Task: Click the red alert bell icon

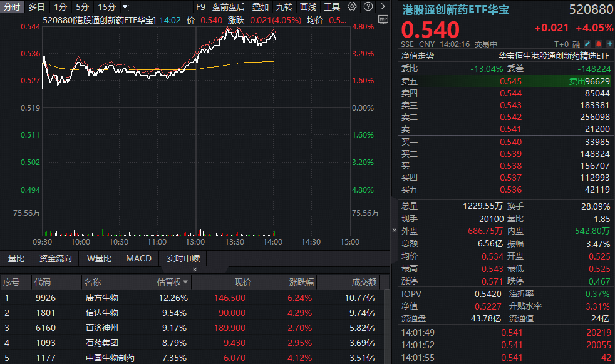Action: click(x=598, y=44)
